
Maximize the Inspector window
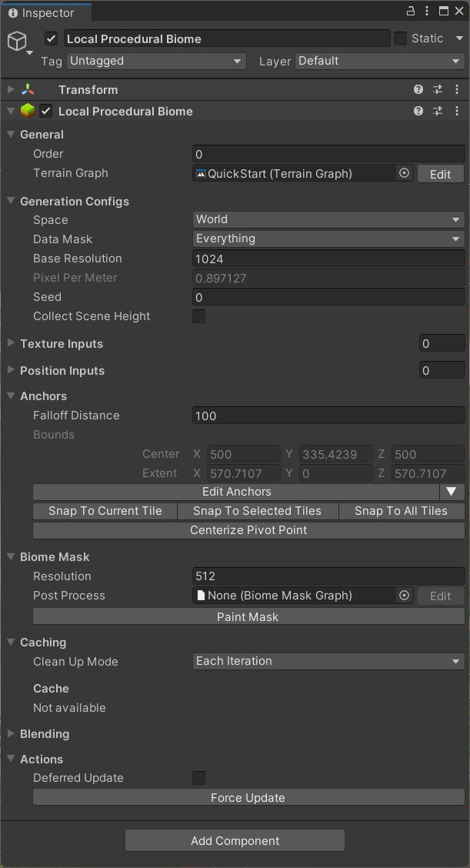click(x=443, y=11)
